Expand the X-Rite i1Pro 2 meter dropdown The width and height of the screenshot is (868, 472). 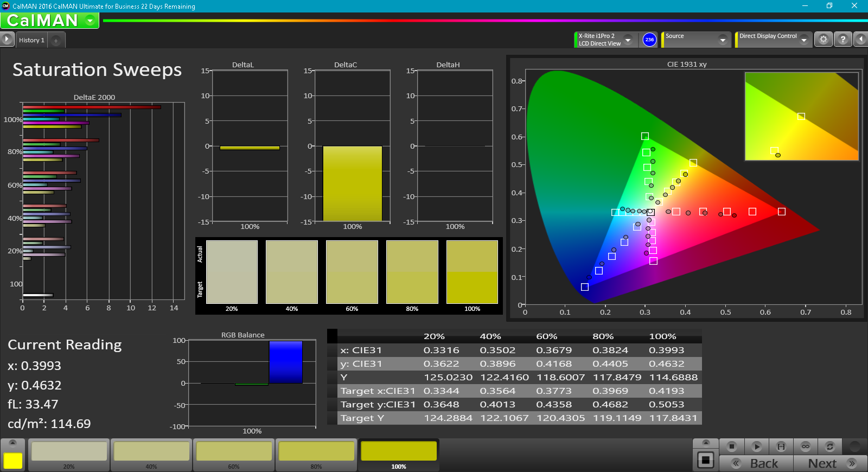(628, 40)
